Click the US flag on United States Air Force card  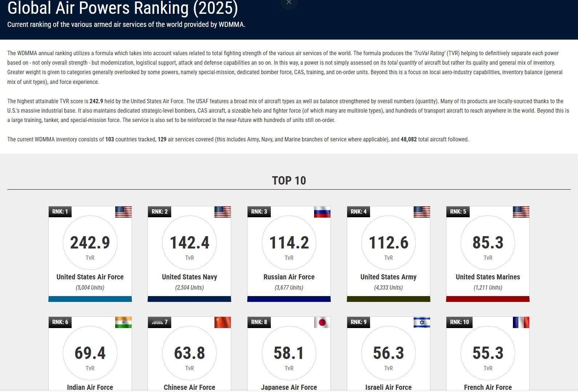coord(123,212)
